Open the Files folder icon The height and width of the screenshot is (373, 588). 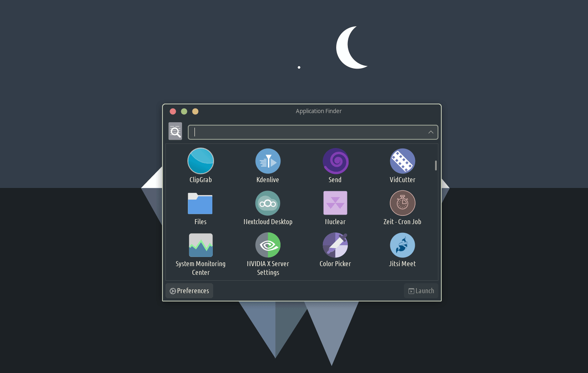[200, 203]
